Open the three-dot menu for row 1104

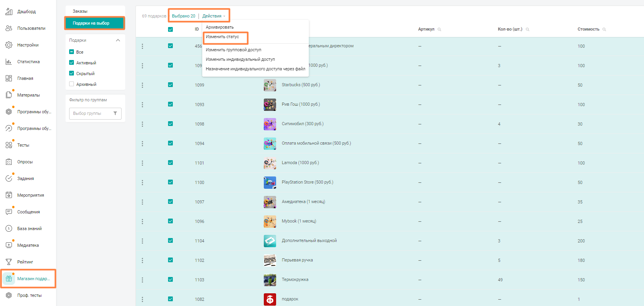[142, 241]
